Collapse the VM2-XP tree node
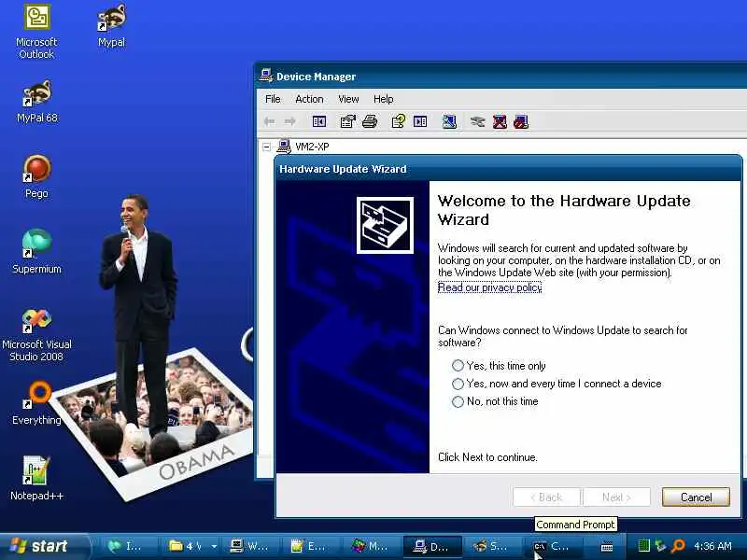The width and height of the screenshot is (747, 560). (267, 147)
